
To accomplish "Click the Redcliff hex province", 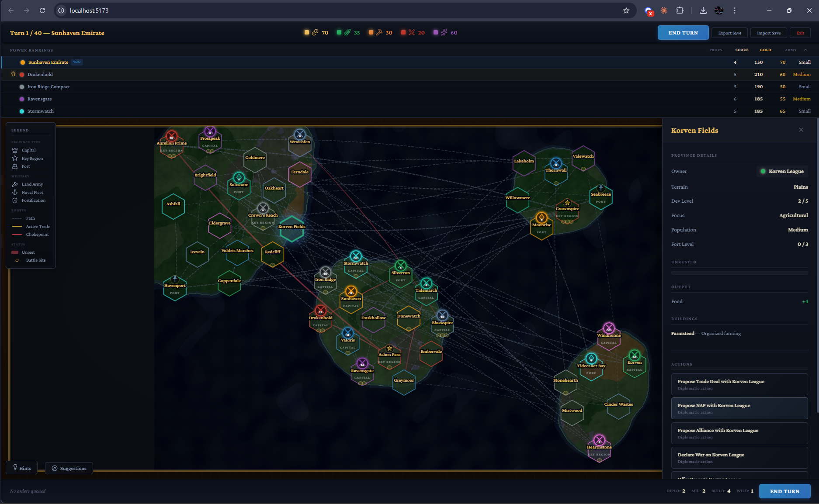I will point(272,254).
